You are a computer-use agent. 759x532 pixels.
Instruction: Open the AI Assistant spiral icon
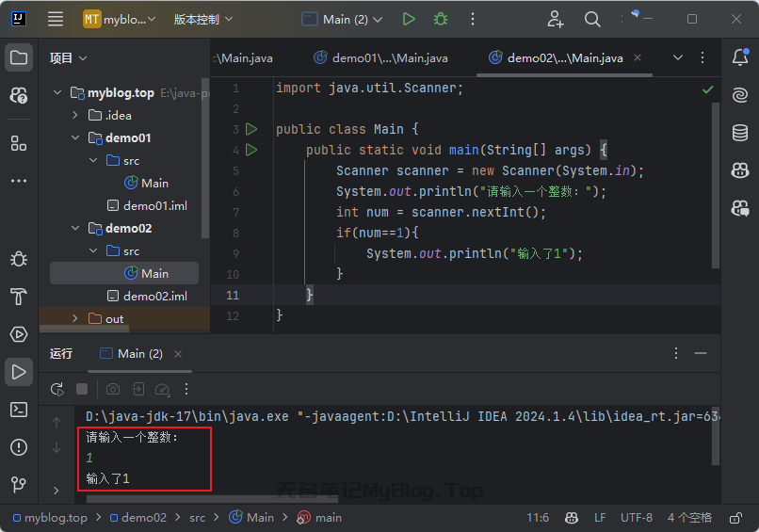click(x=740, y=94)
